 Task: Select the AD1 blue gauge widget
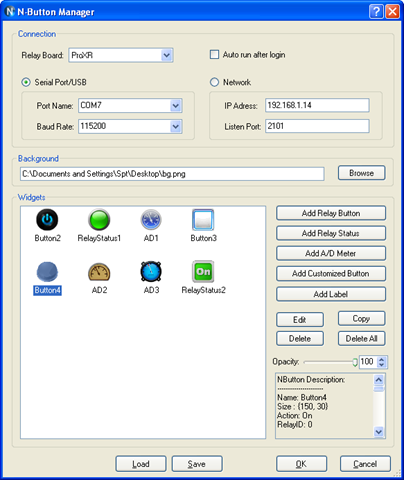[x=151, y=220]
